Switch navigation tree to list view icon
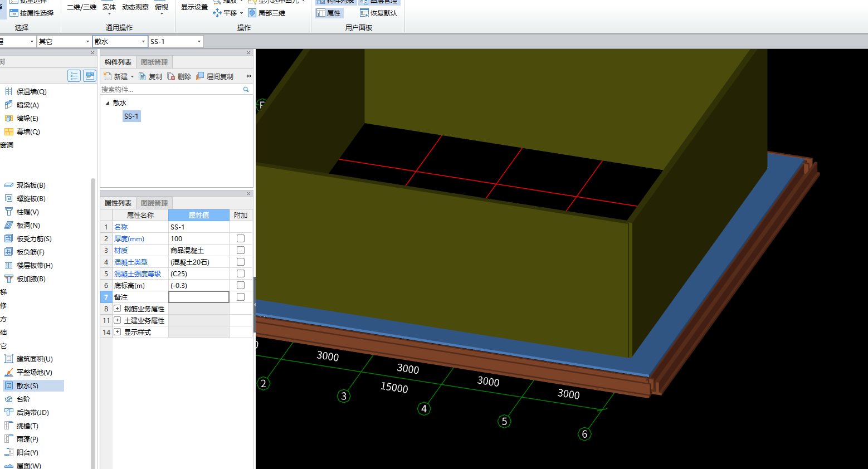Image resolution: width=868 pixels, height=469 pixels. coord(74,76)
